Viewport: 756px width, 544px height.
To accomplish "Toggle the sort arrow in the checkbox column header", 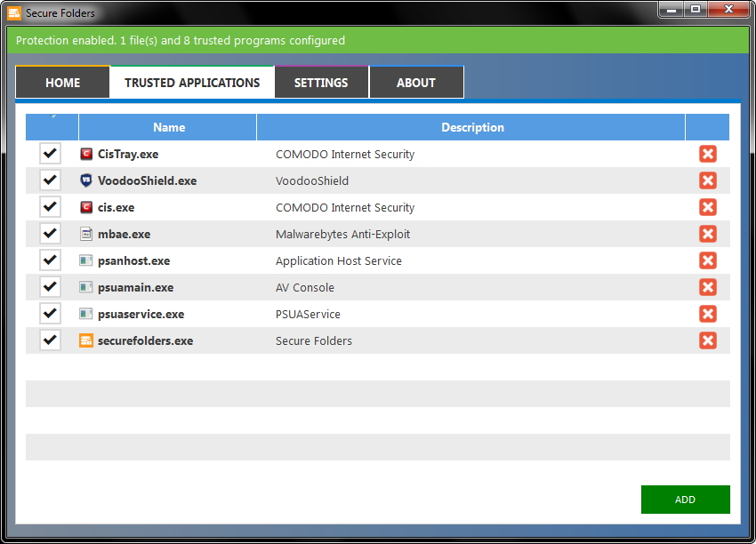I will 52,116.
